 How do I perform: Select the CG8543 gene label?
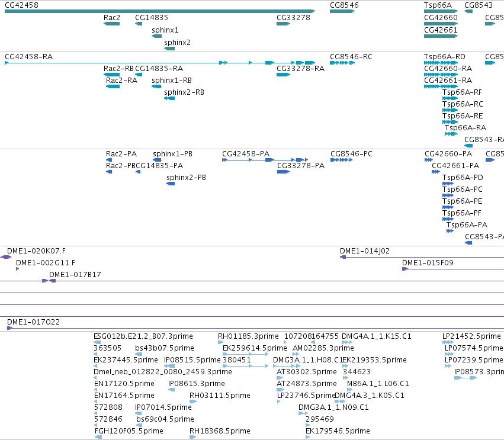pyautogui.click(x=479, y=5)
